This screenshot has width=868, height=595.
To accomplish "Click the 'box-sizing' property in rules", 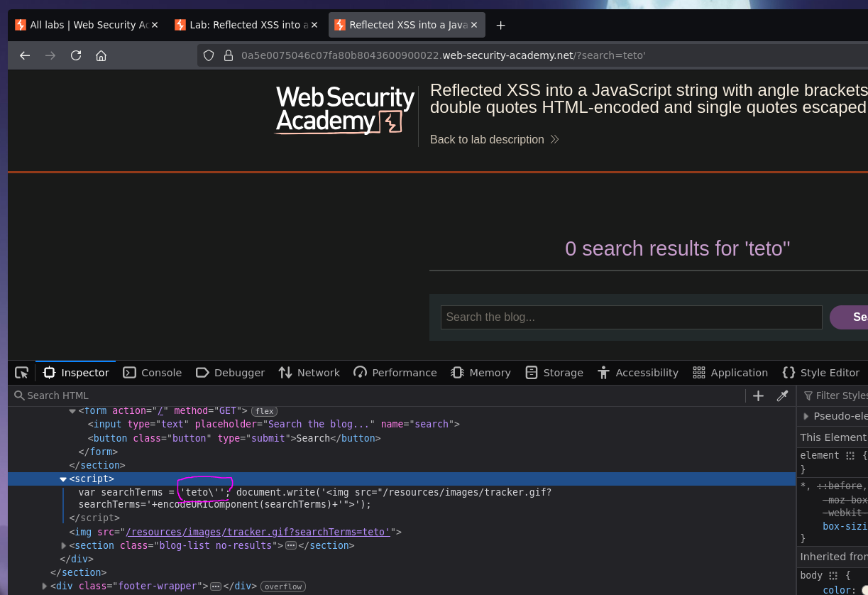I will 845,526.
